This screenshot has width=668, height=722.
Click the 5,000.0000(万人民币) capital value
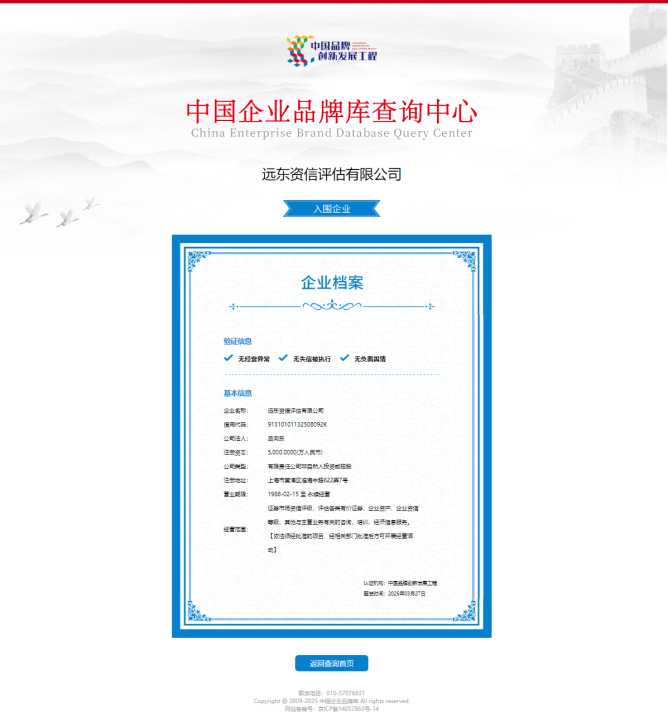click(x=295, y=452)
